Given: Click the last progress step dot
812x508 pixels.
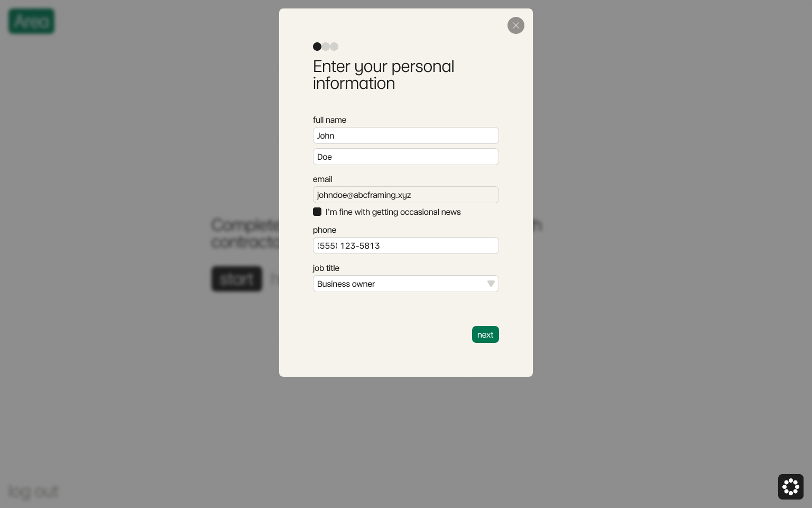Looking at the screenshot, I should click(x=335, y=47).
